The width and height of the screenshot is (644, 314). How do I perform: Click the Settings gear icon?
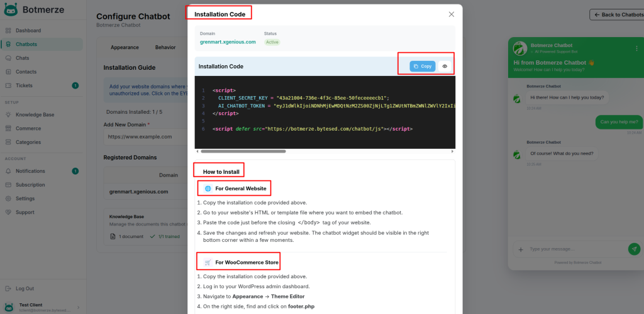coord(9,198)
